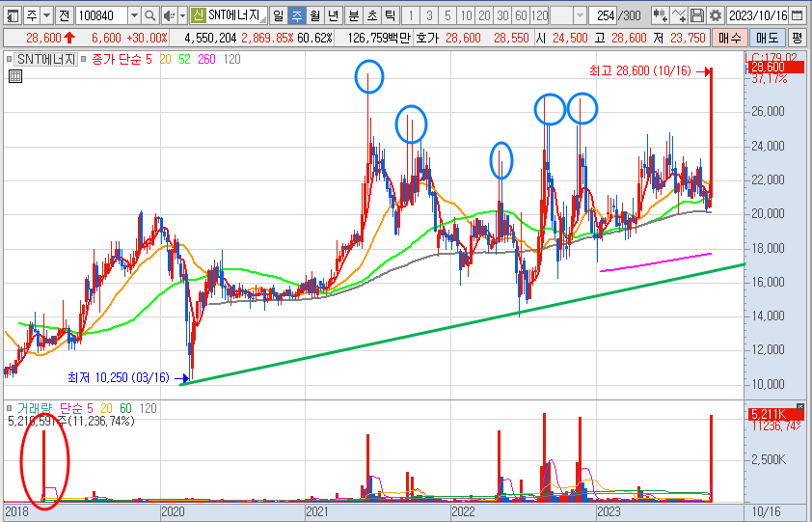812x522 pixels.
Task: Click the small square before SNT에너지 label
Action: pos(9,59)
